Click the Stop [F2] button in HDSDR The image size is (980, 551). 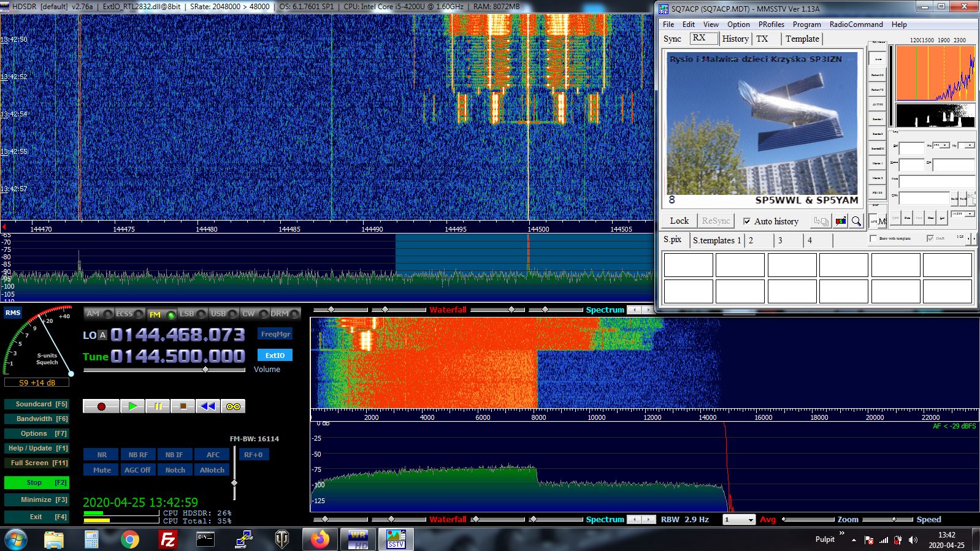click(x=37, y=482)
